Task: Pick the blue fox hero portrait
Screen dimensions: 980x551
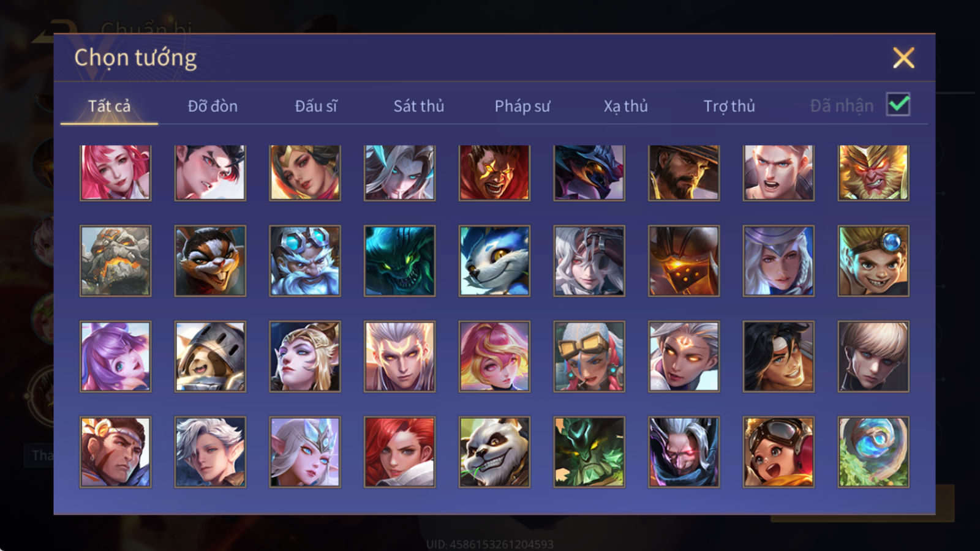Action: 494,261
